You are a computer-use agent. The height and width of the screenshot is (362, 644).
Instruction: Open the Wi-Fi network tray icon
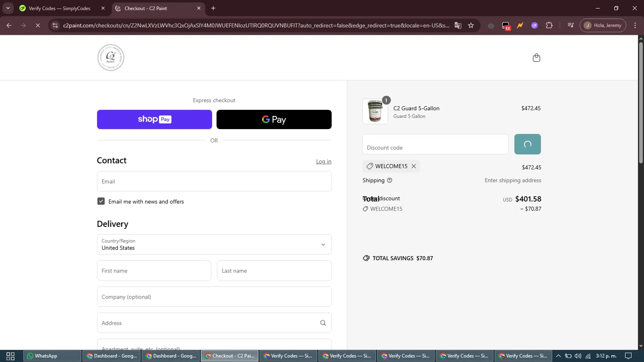[x=588, y=356]
